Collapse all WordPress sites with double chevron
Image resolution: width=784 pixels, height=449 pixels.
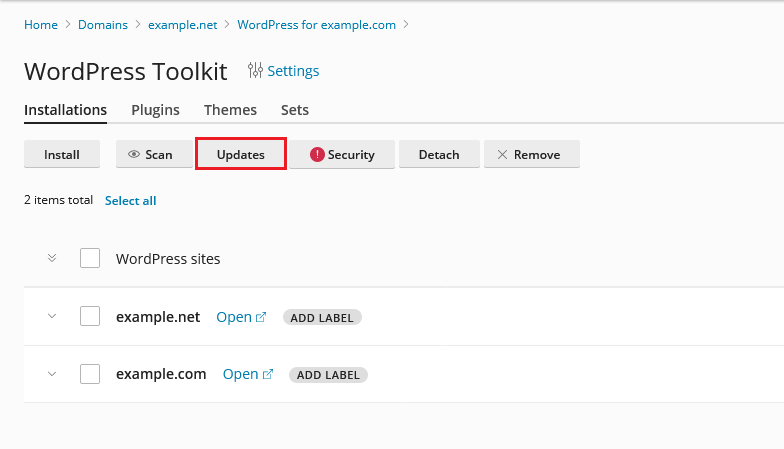click(52, 258)
